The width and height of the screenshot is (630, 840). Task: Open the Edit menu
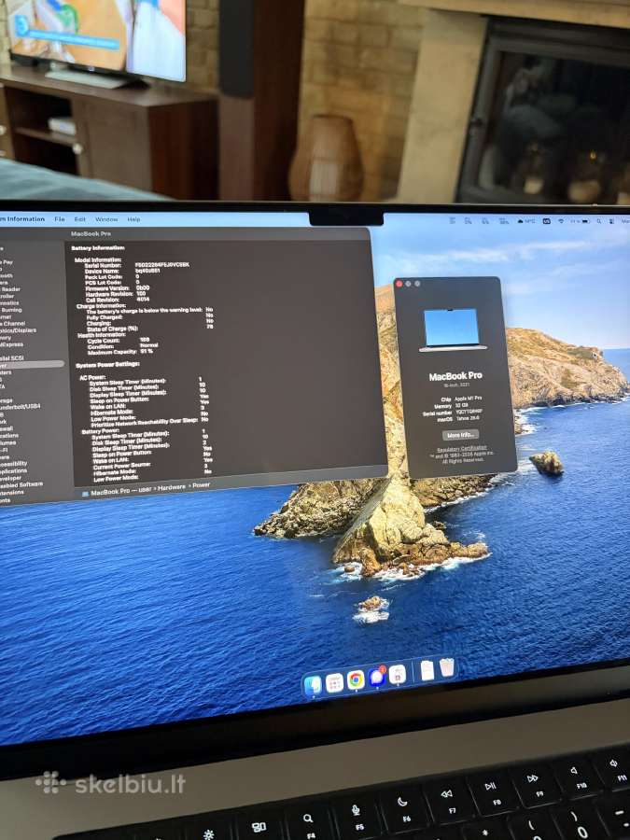[80, 219]
